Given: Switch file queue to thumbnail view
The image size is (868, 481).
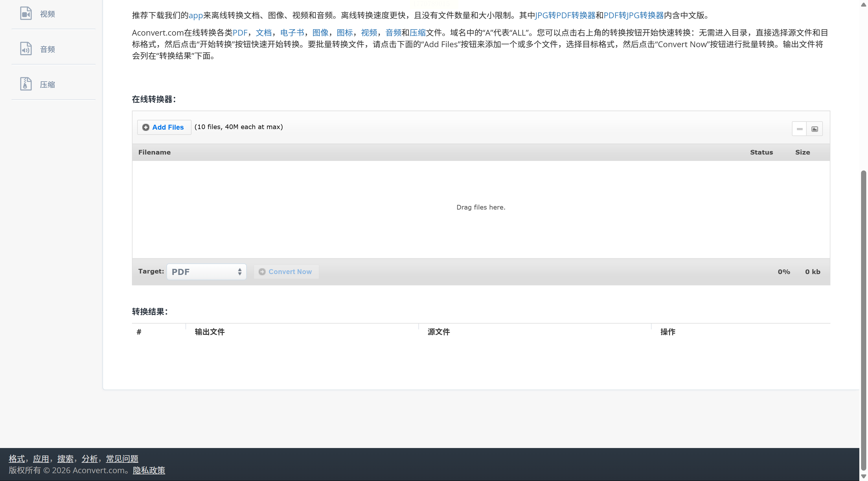Looking at the screenshot, I should [814, 129].
